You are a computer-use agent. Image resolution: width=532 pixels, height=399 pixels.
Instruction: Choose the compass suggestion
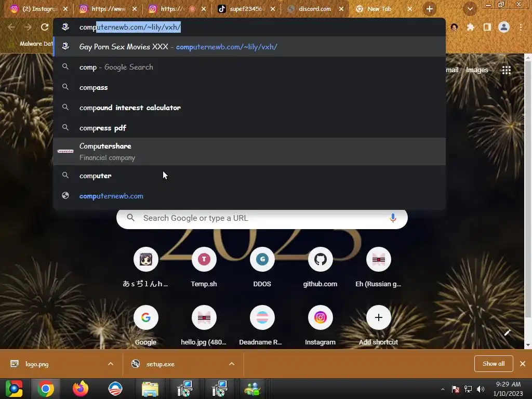pyautogui.click(x=249, y=87)
